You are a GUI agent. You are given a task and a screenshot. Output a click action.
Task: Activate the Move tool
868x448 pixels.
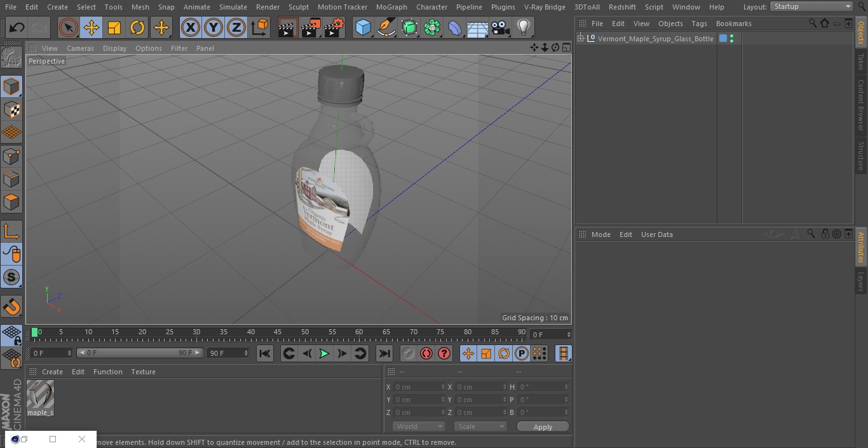click(x=92, y=27)
